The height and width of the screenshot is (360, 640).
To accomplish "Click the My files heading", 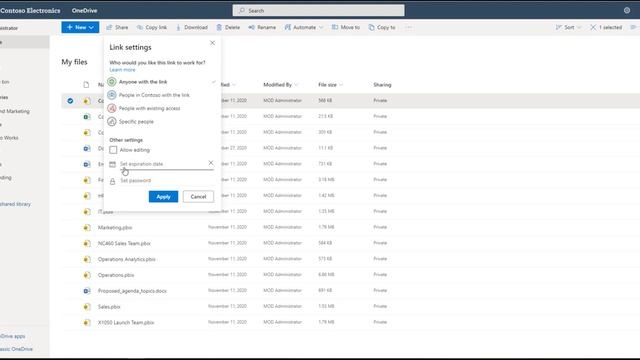I will pos(74,62).
